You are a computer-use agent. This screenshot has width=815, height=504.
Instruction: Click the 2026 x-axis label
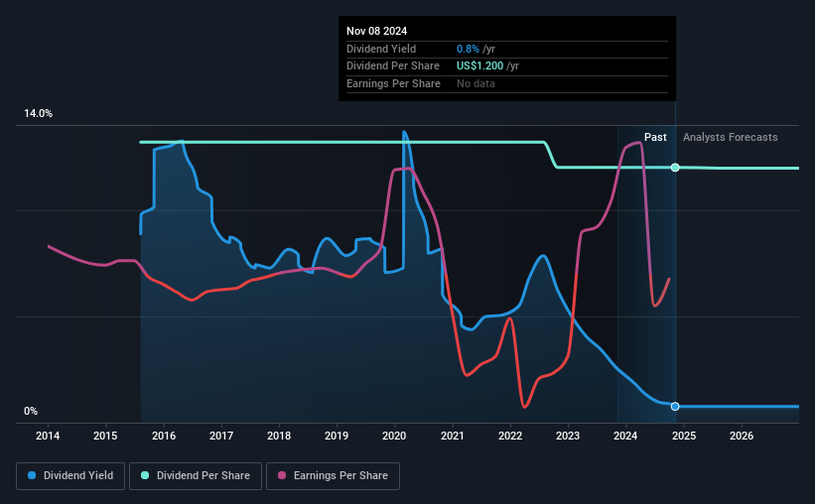click(742, 436)
